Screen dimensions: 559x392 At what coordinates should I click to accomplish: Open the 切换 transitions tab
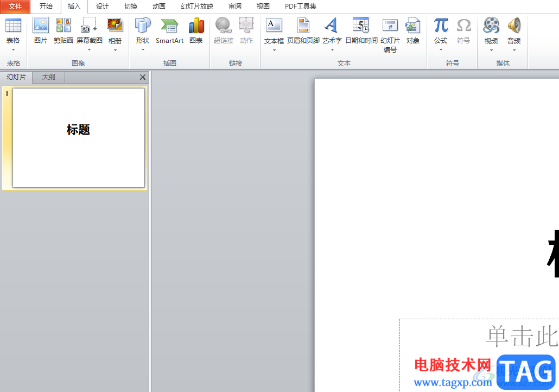pyautogui.click(x=130, y=7)
